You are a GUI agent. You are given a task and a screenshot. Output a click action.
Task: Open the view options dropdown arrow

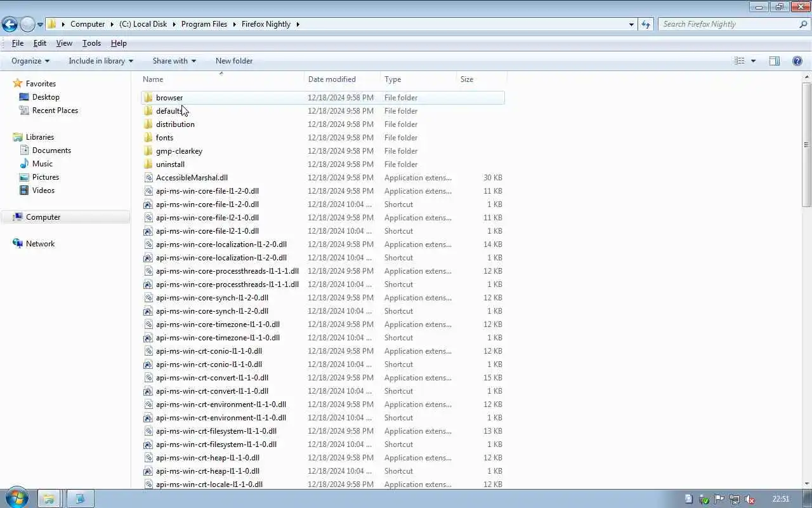[x=753, y=61]
